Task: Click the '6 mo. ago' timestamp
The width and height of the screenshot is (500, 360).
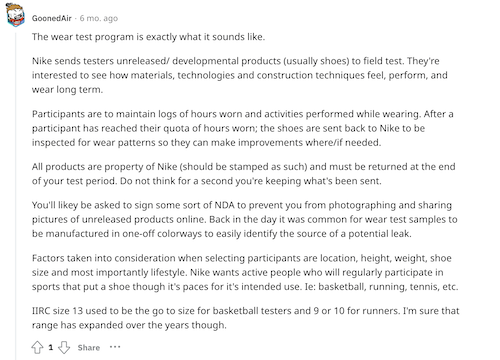Action: tap(99, 18)
